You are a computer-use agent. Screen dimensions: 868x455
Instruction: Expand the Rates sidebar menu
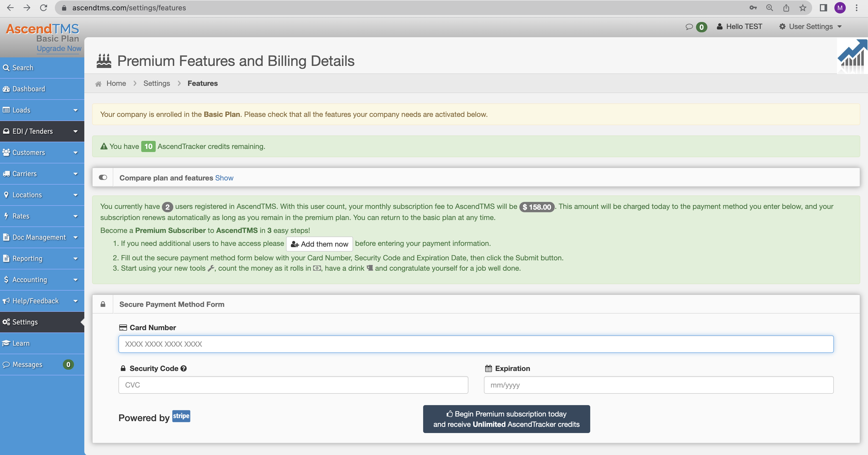42,216
